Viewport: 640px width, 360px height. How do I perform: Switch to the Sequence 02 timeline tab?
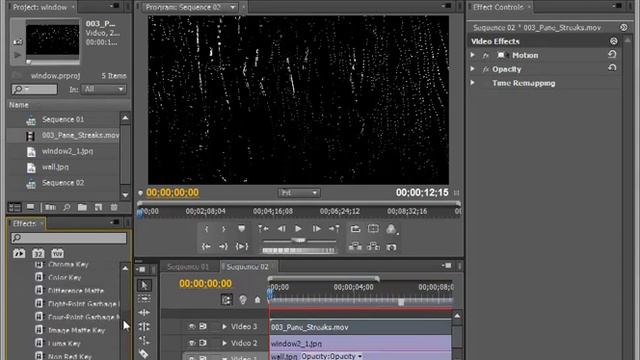(x=247, y=267)
